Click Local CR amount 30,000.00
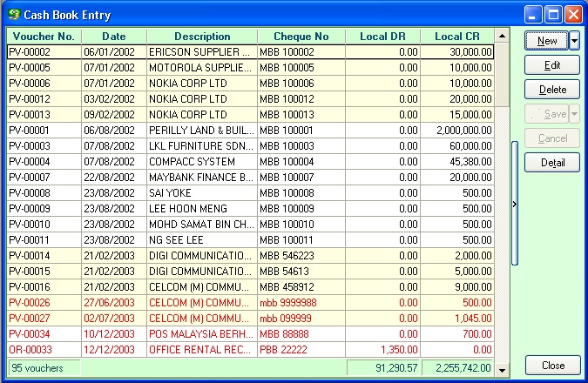Screen dimensions: 588x383 (457, 51)
